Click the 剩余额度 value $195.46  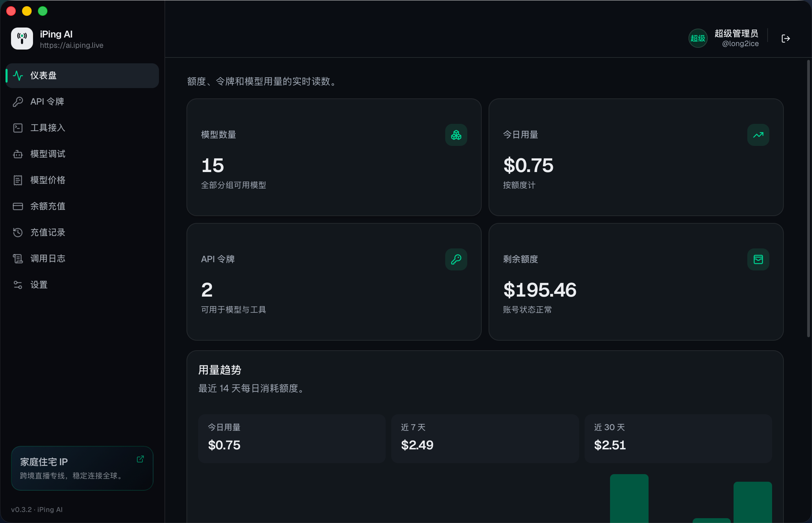coord(540,290)
